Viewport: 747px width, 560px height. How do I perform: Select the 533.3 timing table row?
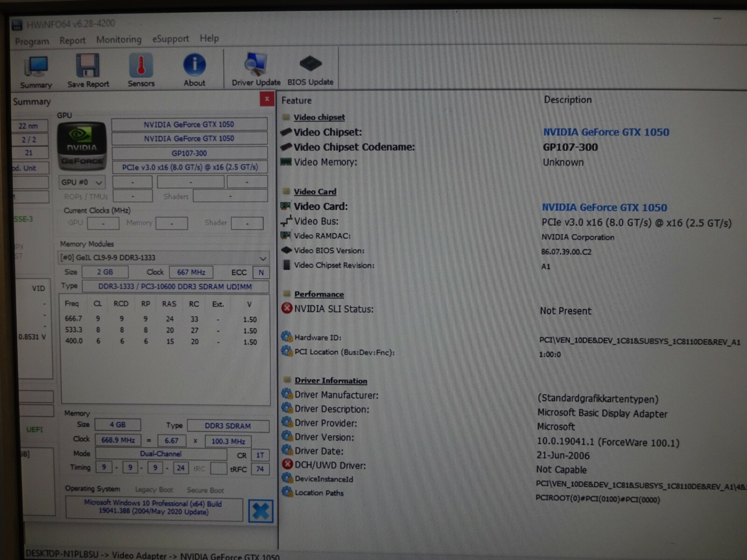161,330
